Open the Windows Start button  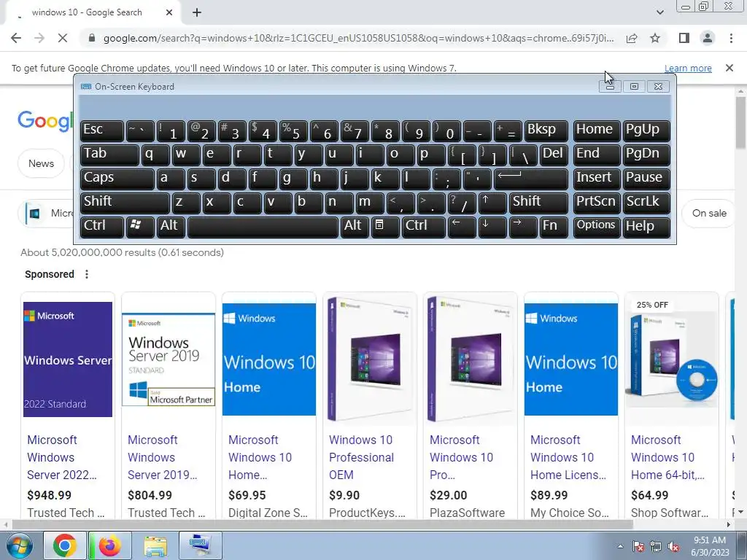tap(18, 545)
